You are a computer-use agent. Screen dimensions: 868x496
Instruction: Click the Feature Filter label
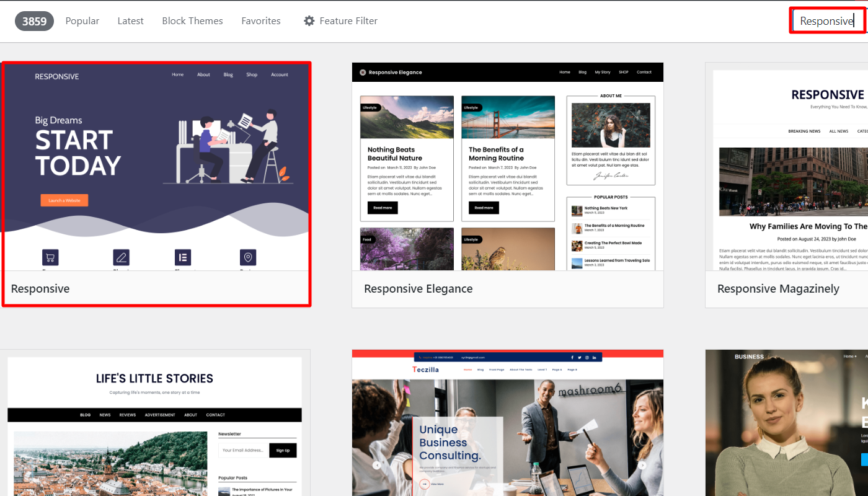(348, 20)
